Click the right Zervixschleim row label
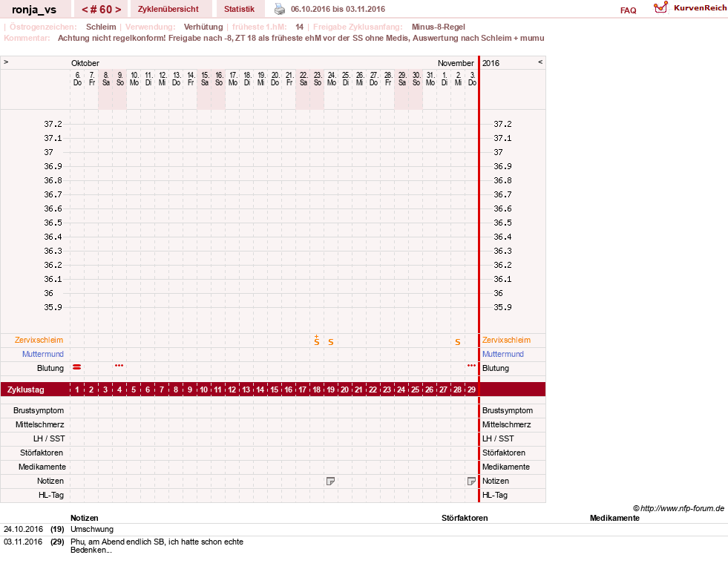 [506, 340]
